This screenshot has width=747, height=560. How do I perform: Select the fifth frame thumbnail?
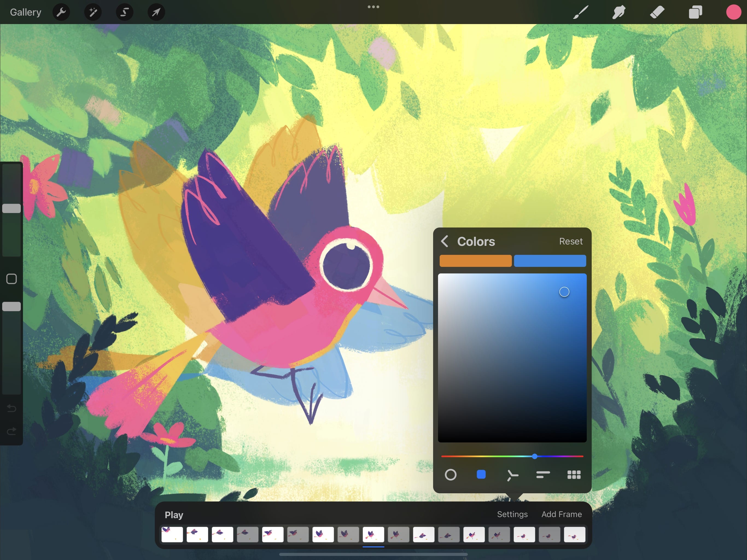click(273, 534)
